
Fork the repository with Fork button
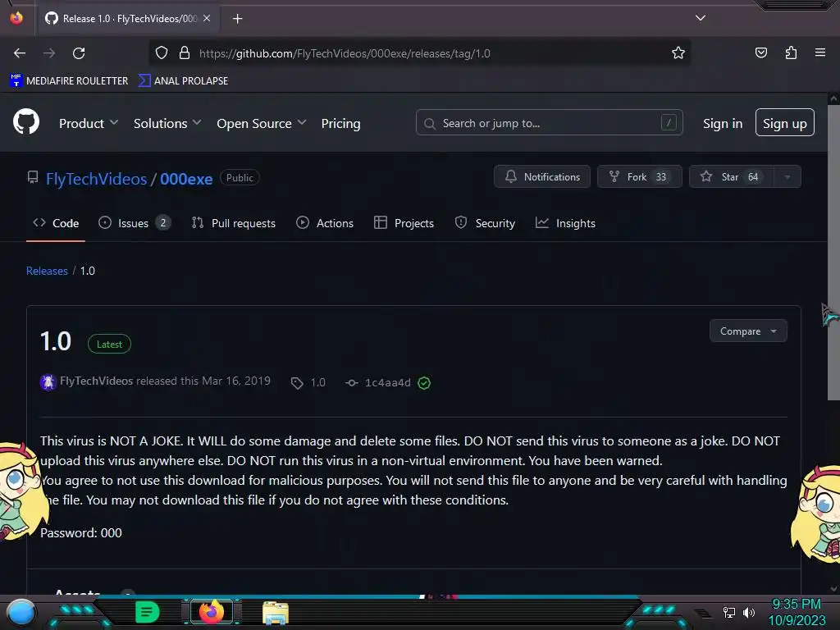(639, 177)
